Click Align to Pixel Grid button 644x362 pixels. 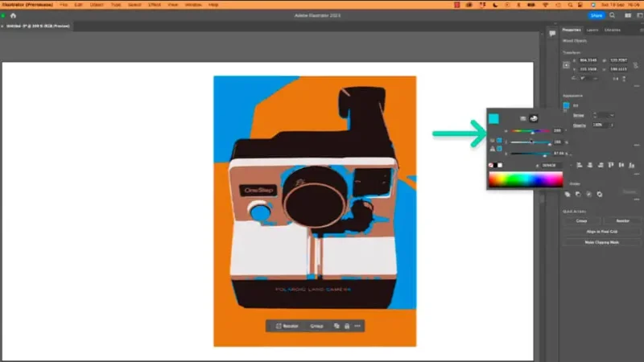pyautogui.click(x=602, y=232)
